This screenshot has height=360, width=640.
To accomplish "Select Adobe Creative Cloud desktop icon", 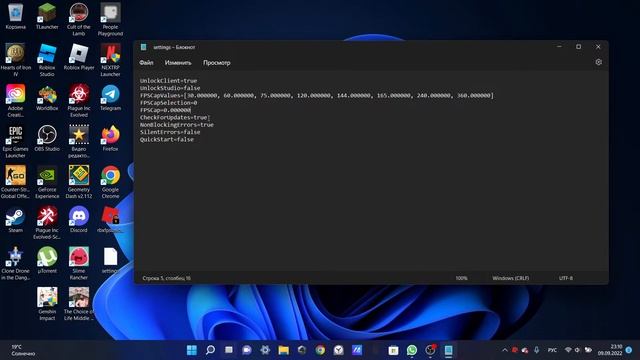I will pos(16,101).
